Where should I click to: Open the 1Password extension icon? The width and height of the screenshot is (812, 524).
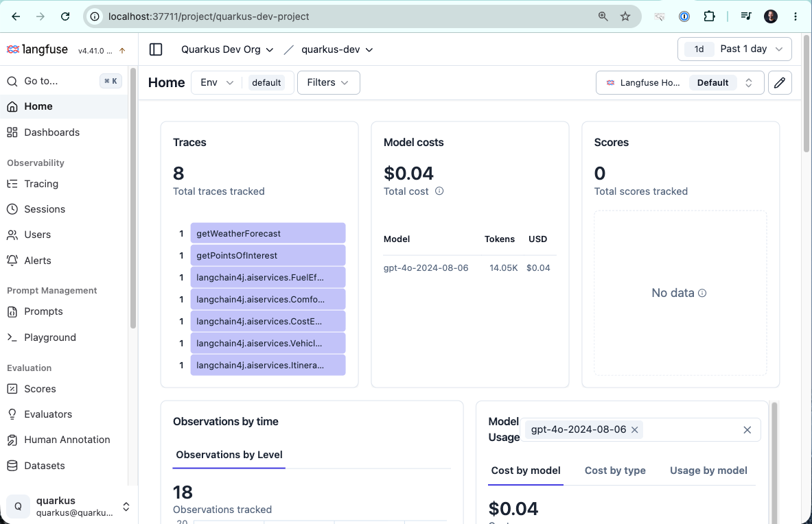(x=684, y=16)
